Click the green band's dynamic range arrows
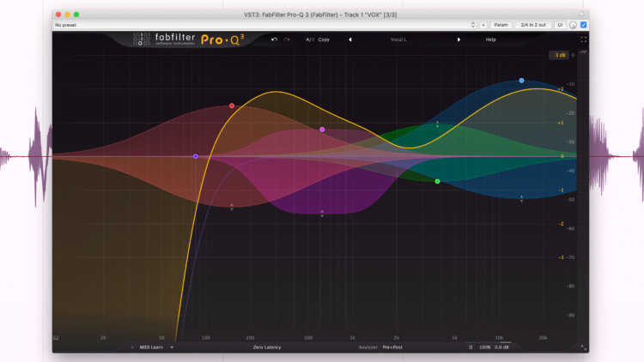Screen dimensions: 644x362 point(437,124)
